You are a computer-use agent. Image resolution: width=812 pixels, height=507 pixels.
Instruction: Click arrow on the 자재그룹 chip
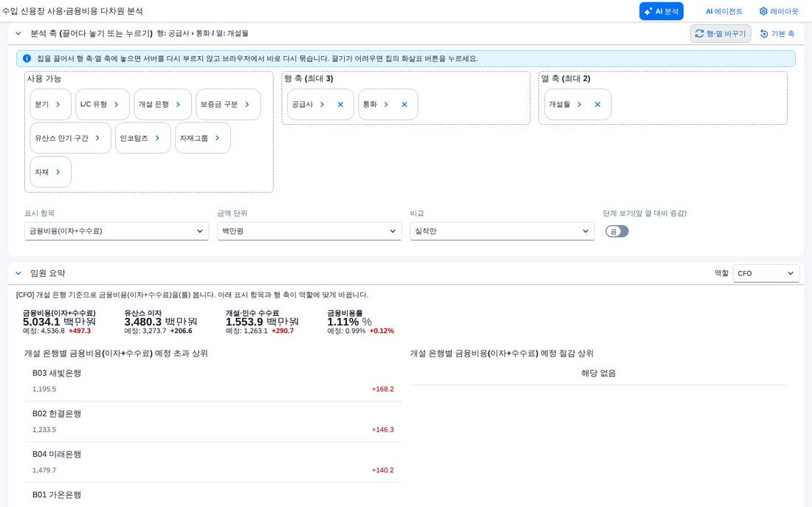[x=218, y=138]
